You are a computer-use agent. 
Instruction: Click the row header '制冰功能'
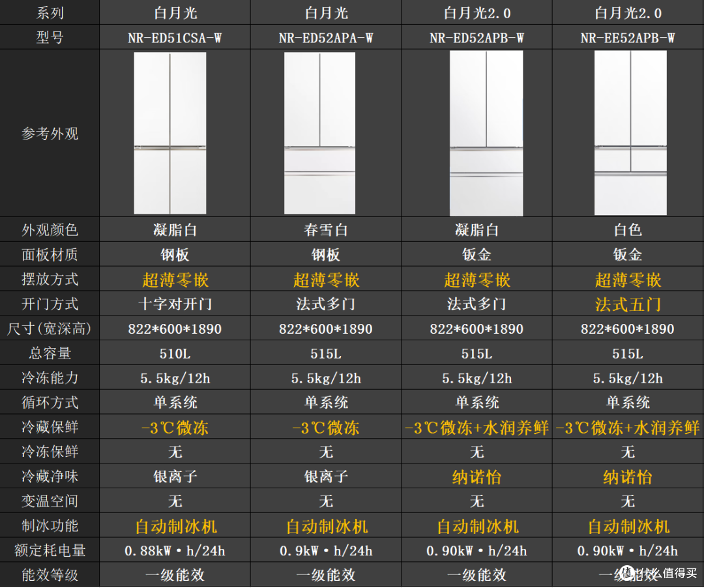coord(50,526)
